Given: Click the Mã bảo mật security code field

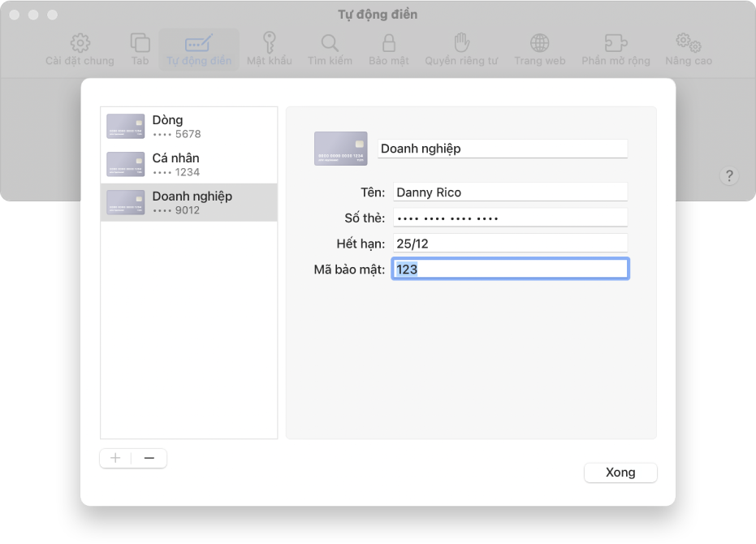Looking at the screenshot, I should [510, 269].
